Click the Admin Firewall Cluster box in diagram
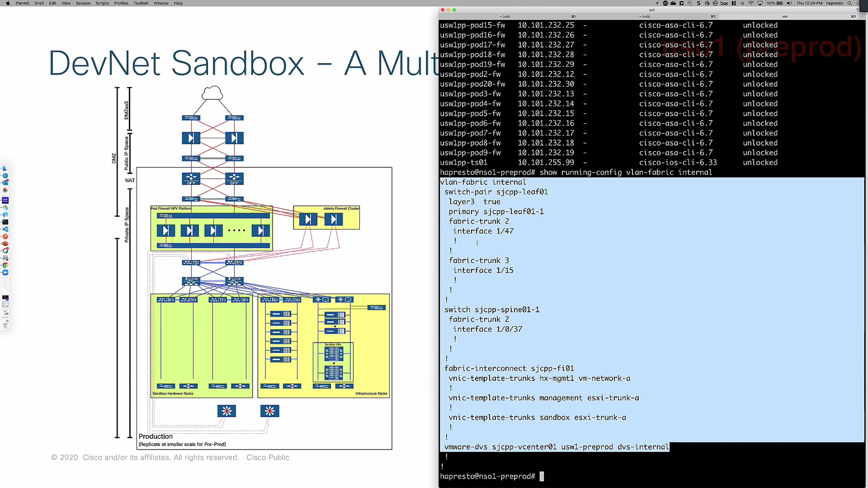Screen dimensions: 868x488 pyautogui.click(x=326, y=218)
